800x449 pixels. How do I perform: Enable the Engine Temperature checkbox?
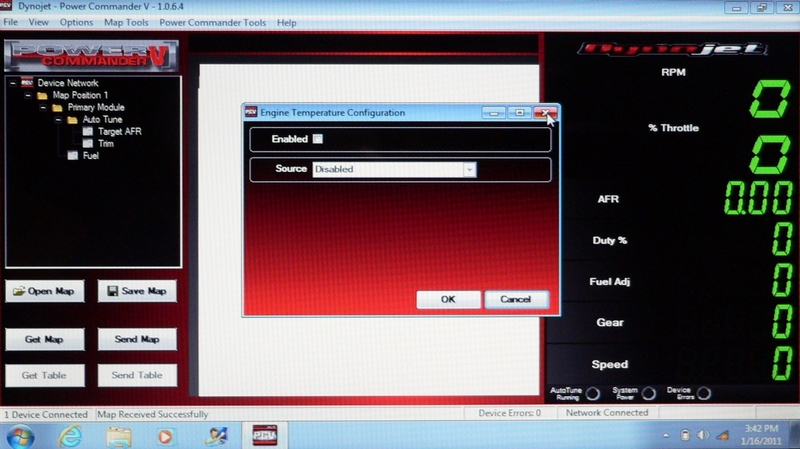[318, 139]
